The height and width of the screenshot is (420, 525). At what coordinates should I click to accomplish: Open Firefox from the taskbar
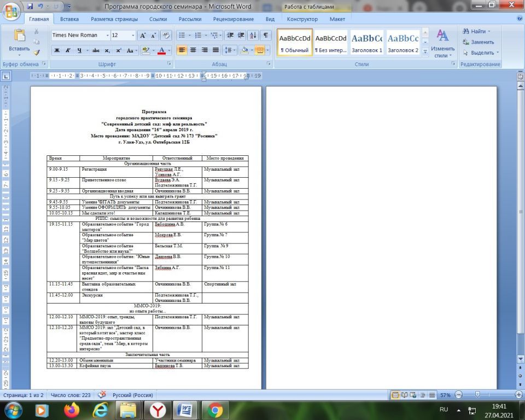coord(71,409)
